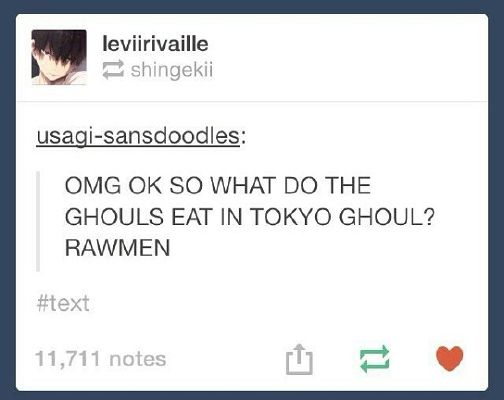Open leviirivaille's avatar image
This screenshot has width=504, height=400.
coord(59,57)
